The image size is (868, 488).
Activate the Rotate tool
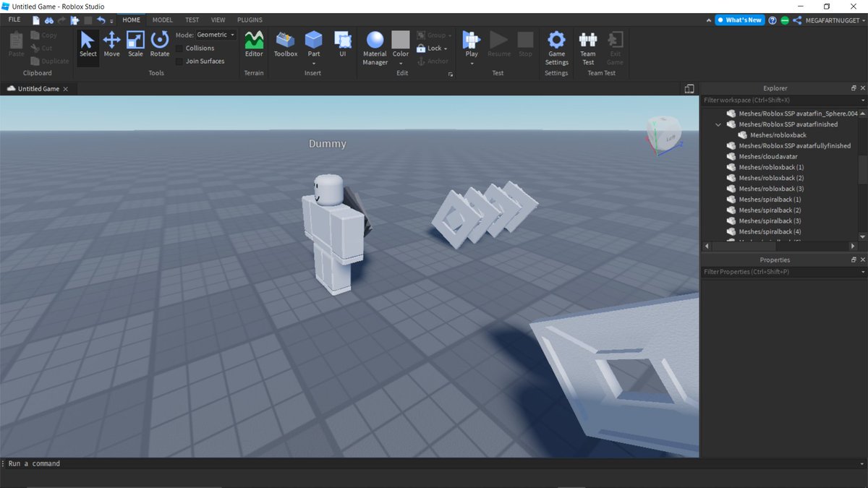click(x=159, y=45)
